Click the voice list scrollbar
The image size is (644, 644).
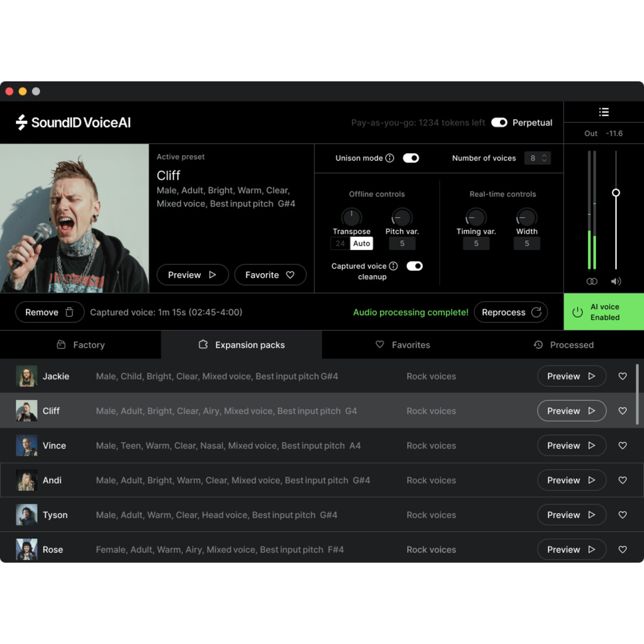click(x=638, y=394)
